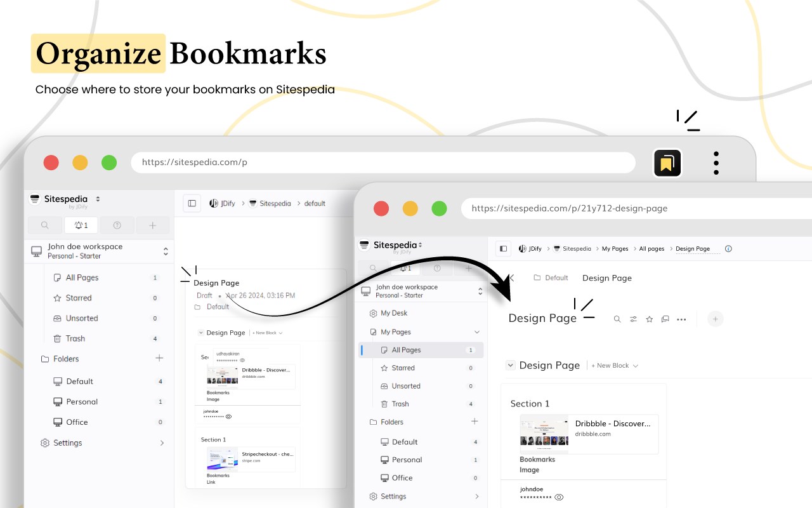This screenshot has height=508, width=812.
Task: Show johndoe password eye icon in front window
Action: pyautogui.click(x=559, y=497)
